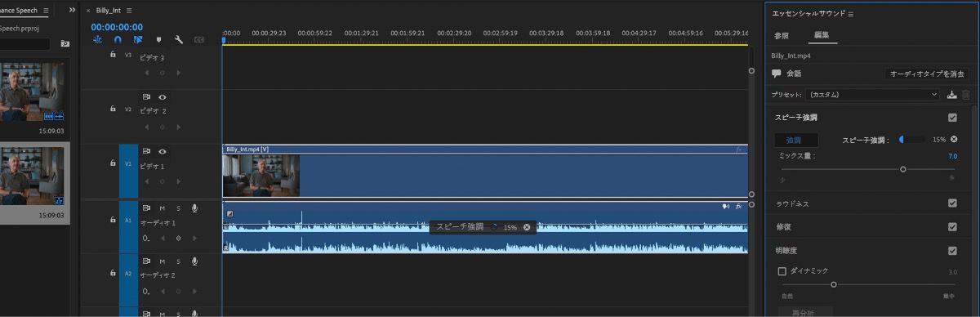Mute audio track A1 with M button
The image size is (980, 317).
163,208
